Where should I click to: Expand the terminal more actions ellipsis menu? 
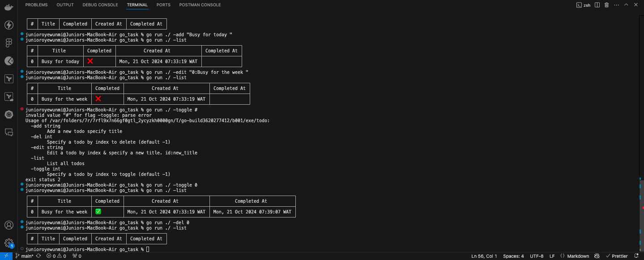coord(616,5)
